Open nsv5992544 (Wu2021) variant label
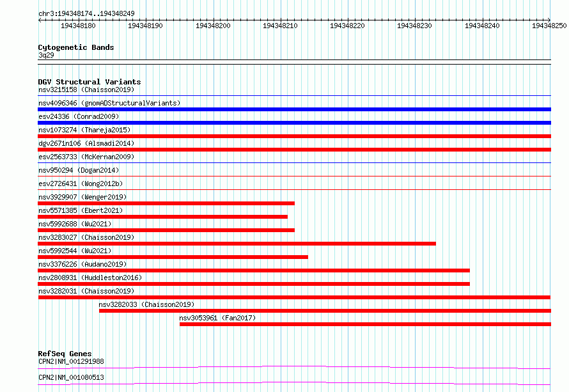Screen dimensions: 569x392 75,251
